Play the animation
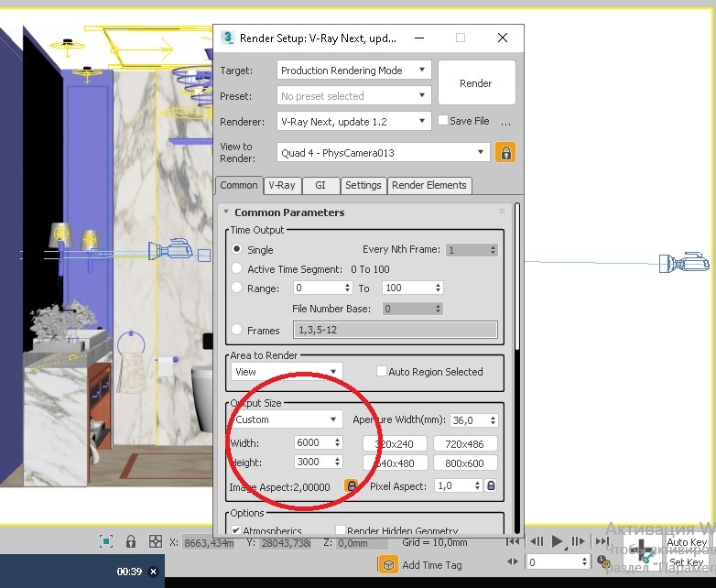The height and width of the screenshot is (588, 716). (557, 541)
